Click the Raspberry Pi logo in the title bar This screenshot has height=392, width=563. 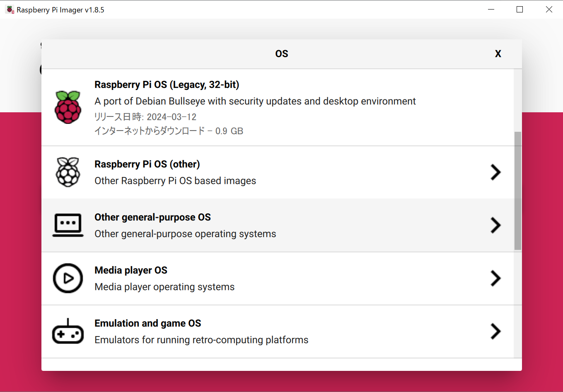tap(9, 9)
